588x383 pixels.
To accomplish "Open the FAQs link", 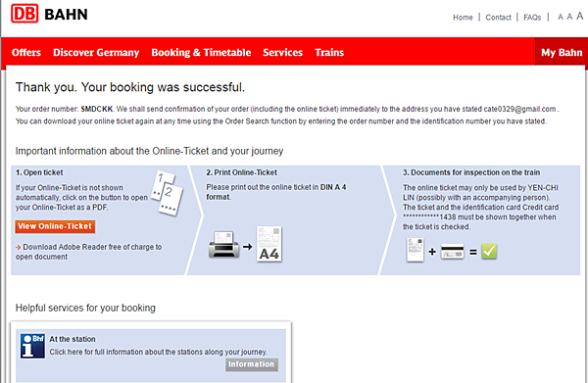I will point(532,18).
